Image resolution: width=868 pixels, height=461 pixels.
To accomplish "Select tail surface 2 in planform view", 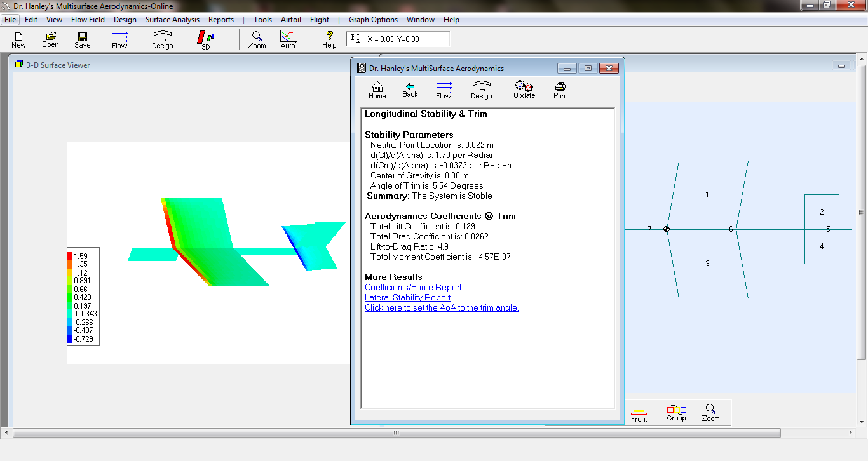I will point(822,212).
